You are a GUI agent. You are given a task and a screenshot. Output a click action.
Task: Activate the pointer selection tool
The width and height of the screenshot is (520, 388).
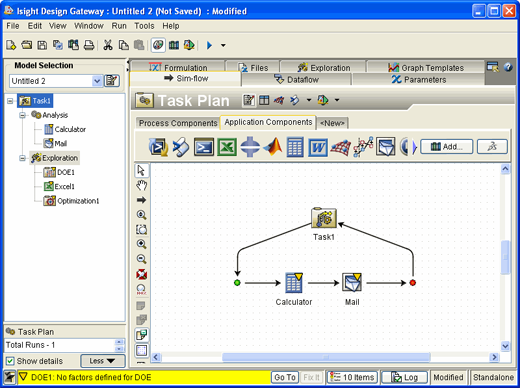[141, 170]
